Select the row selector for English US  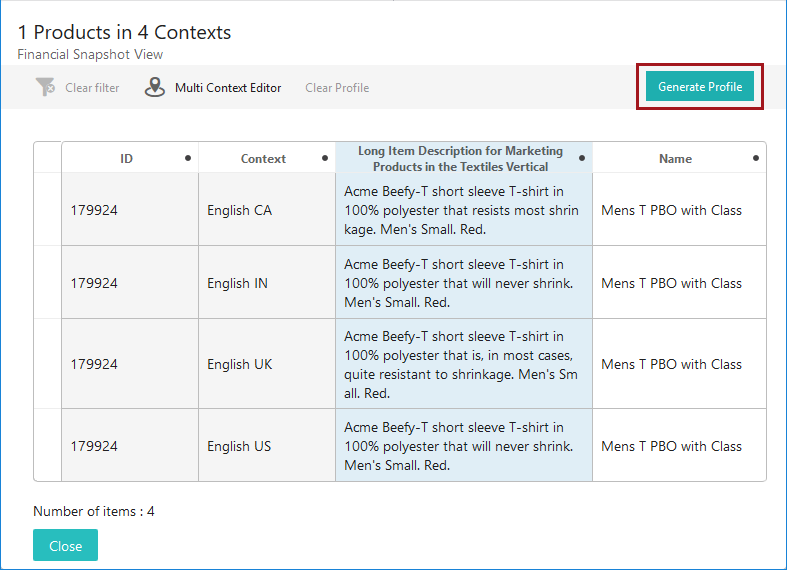48,446
